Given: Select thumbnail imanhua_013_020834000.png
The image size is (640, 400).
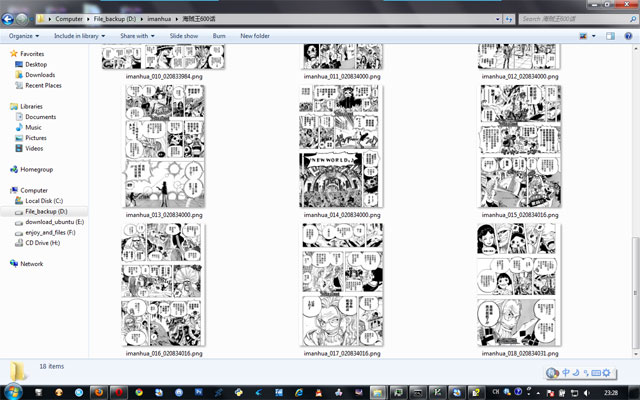Looking at the screenshot, I should [164, 146].
